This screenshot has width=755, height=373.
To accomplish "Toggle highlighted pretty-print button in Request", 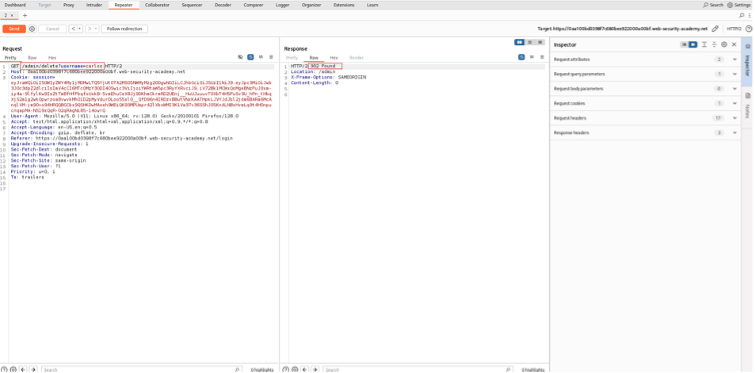I will (250, 57).
